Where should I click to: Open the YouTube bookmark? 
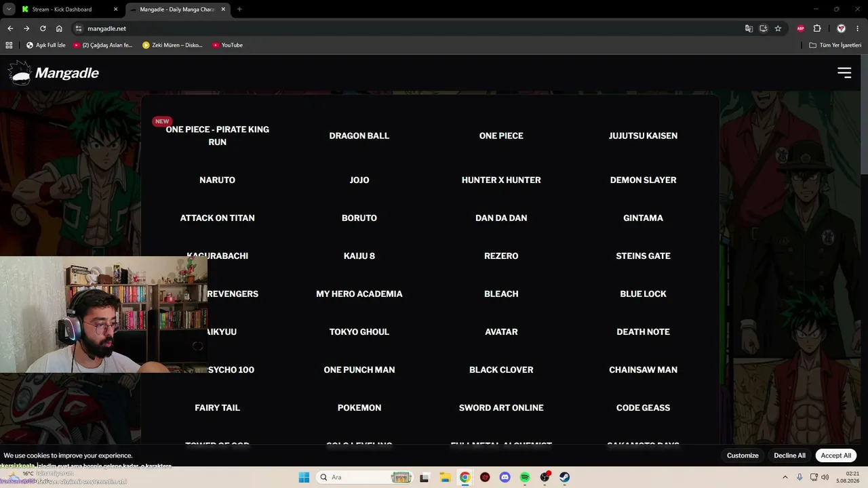tap(227, 45)
